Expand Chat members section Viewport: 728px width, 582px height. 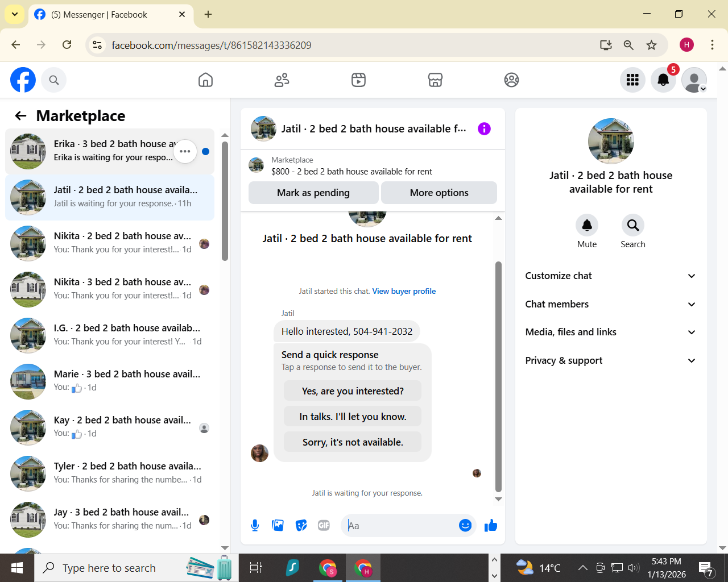coord(611,304)
